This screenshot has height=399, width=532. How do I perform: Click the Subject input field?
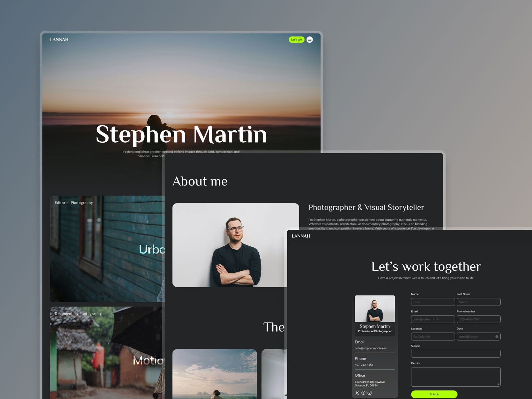point(456,354)
